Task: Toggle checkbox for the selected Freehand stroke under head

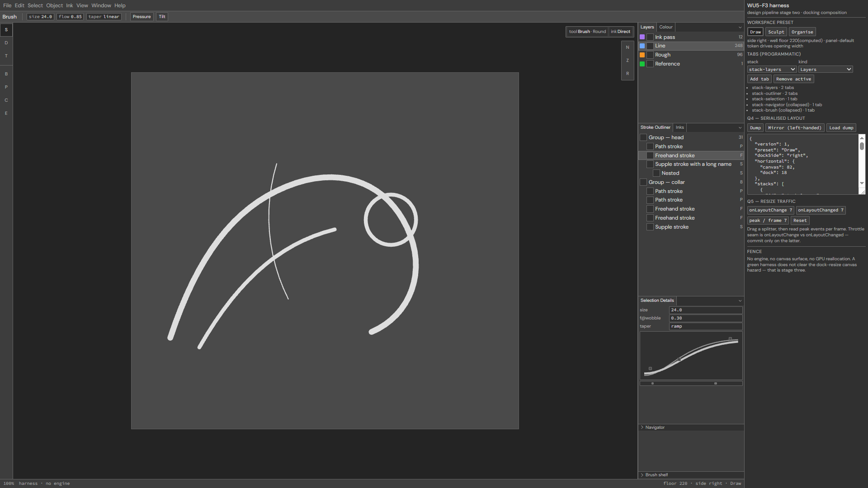Action: coord(650,155)
